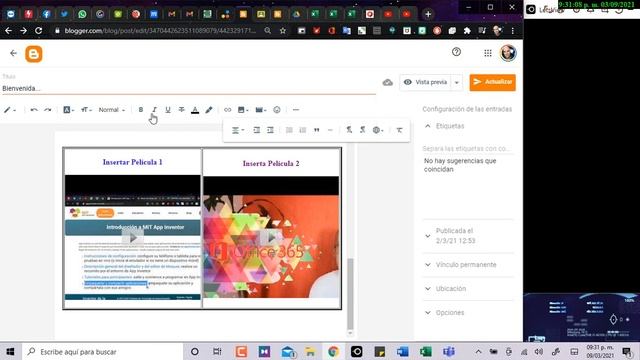The height and width of the screenshot is (360, 640).
Task: Toggle the quote text formatting button
Action: point(316,130)
